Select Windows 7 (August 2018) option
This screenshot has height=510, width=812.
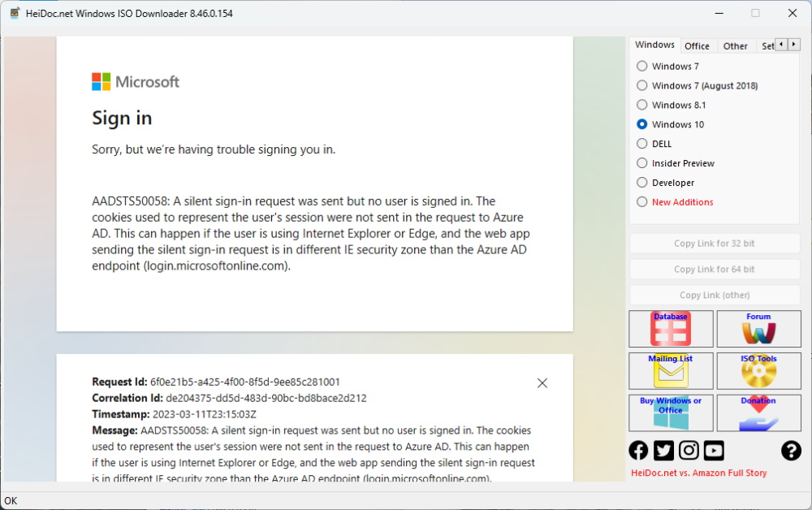pos(642,85)
